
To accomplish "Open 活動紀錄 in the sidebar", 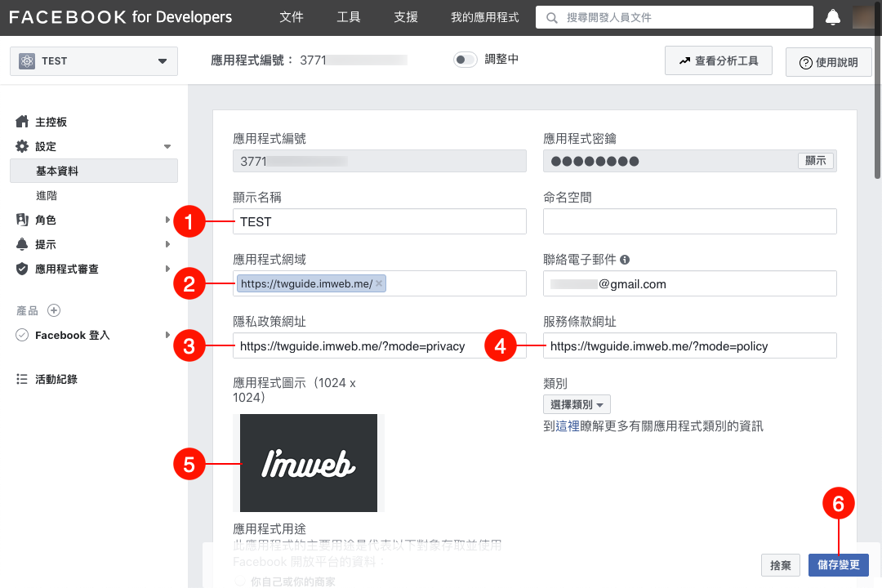I will tap(56, 379).
